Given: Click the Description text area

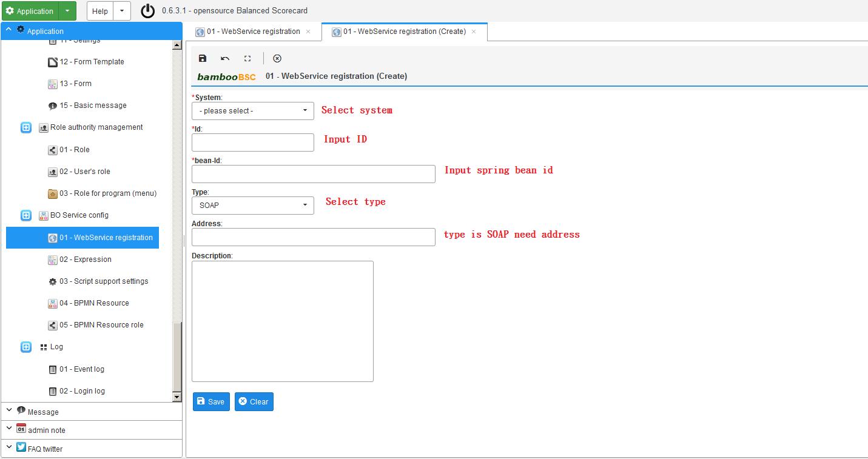Looking at the screenshot, I should click(x=283, y=321).
